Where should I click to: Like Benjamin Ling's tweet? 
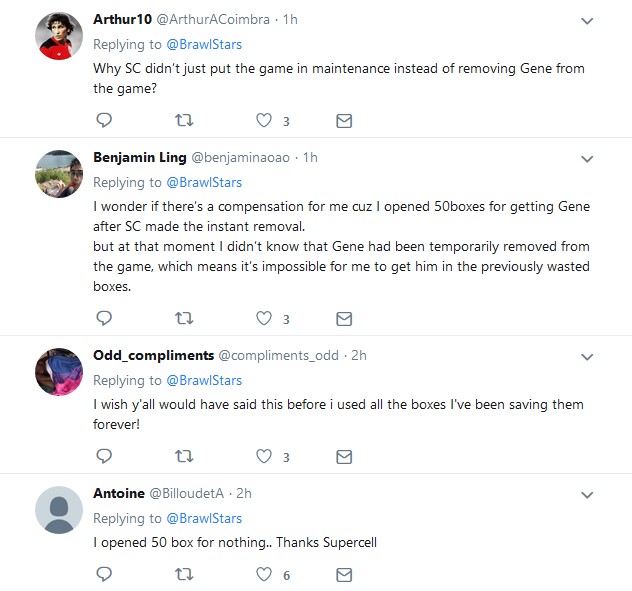pyautogui.click(x=264, y=318)
